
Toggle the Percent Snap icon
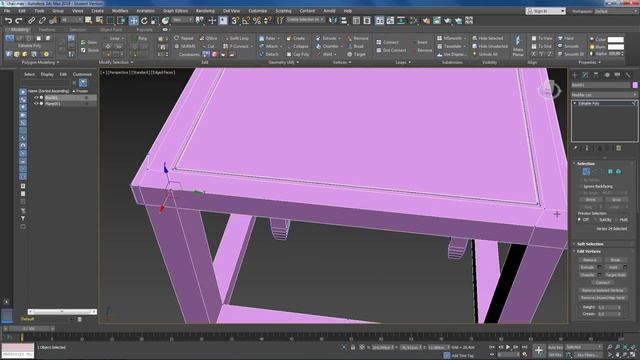pos(257,20)
